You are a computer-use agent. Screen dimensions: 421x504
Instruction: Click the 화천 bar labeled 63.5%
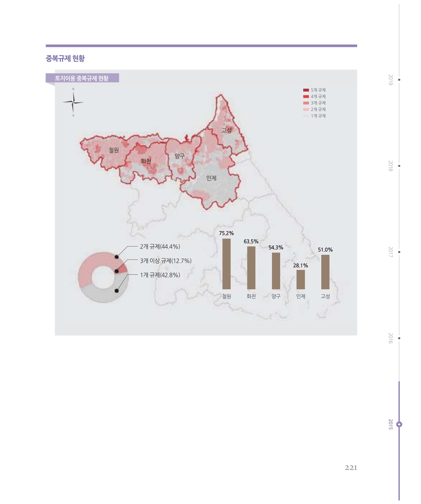pos(251,268)
